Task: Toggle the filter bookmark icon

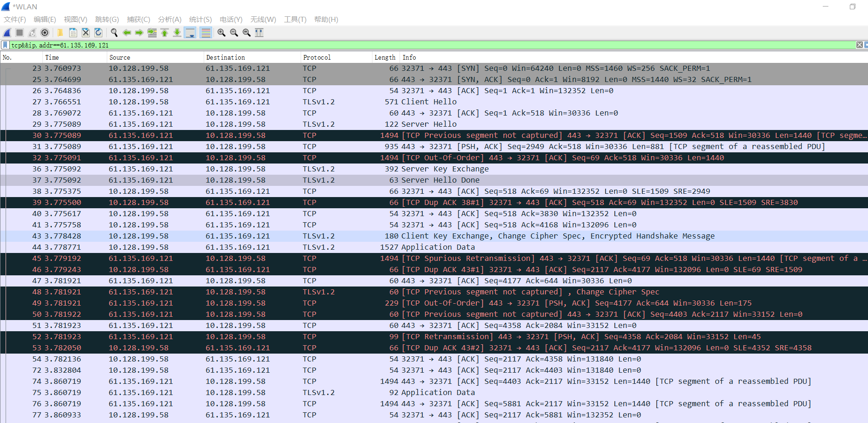Action: pos(5,45)
